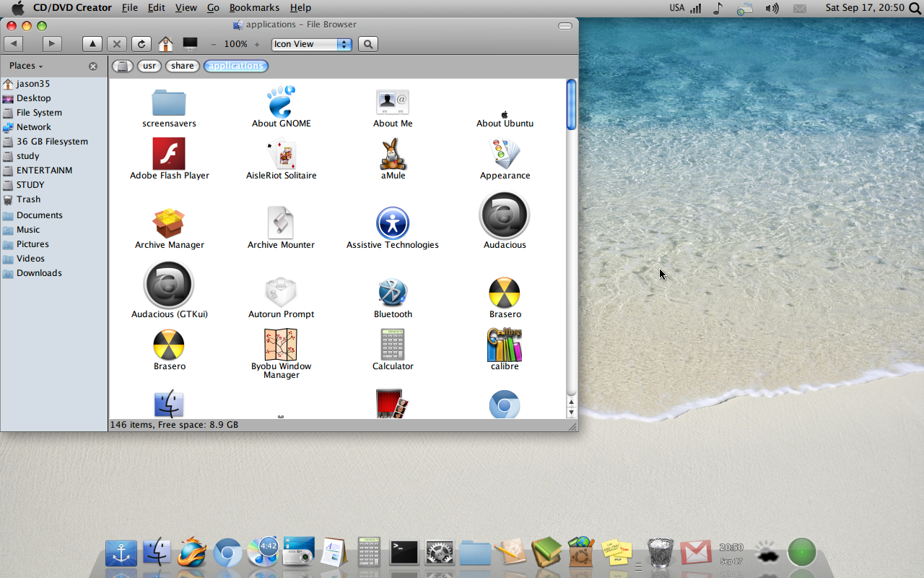Open the File menu
Image resolution: width=924 pixels, height=578 pixels.
point(130,8)
